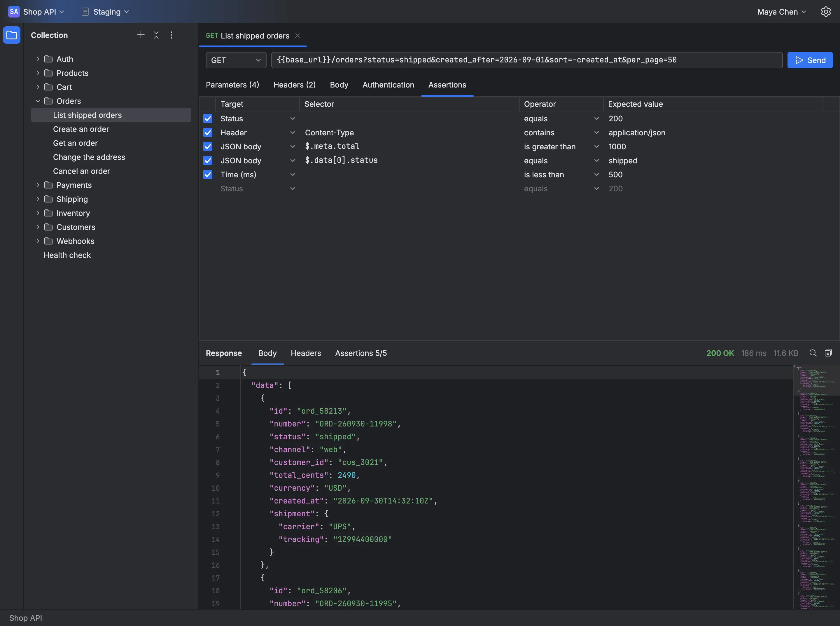Uncheck the $.meta.total assertion
The image size is (840, 626).
point(208,147)
